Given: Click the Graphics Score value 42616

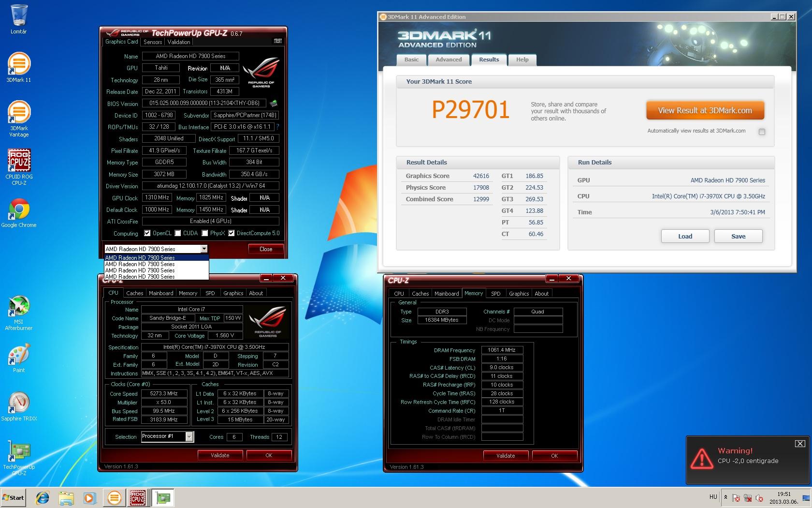Looking at the screenshot, I should (481, 176).
